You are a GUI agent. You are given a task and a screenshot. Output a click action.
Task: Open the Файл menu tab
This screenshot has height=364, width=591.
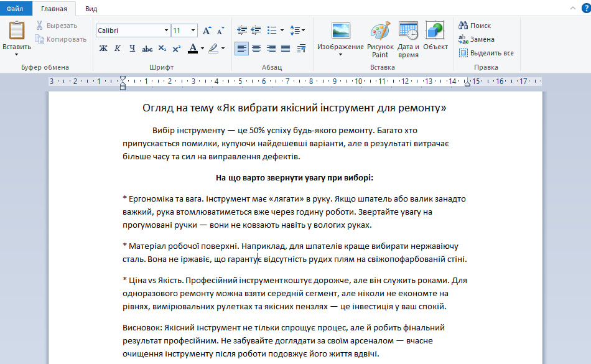pyautogui.click(x=15, y=8)
